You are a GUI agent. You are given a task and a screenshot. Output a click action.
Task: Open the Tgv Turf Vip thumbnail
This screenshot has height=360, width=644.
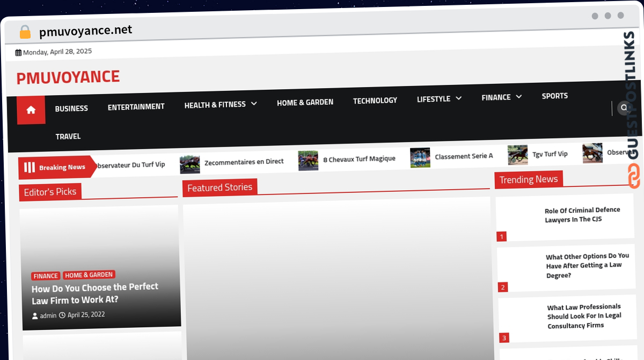(x=518, y=155)
